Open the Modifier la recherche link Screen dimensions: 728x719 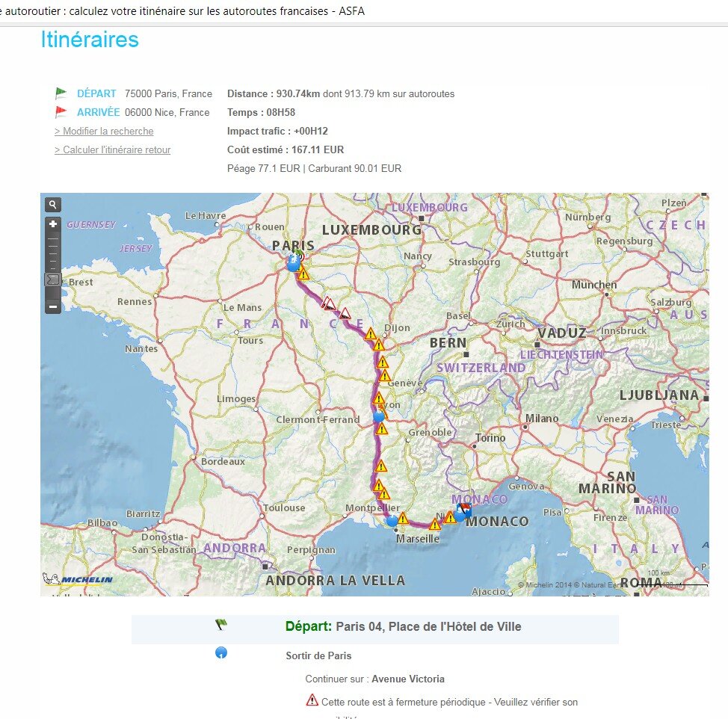tap(104, 132)
